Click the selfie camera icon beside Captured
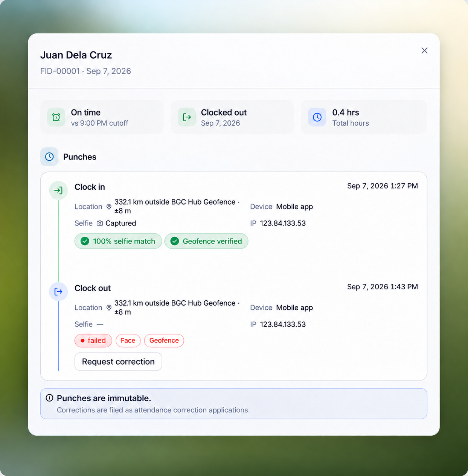Screen dimensions: 468x476 pyautogui.click(x=100, y=223)
